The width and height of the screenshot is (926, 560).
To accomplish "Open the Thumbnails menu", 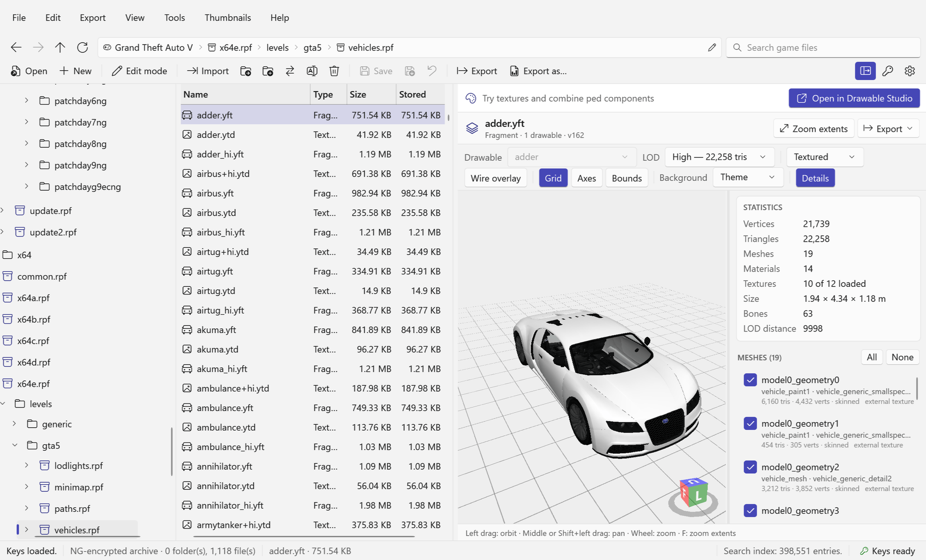I will [228, 17].
